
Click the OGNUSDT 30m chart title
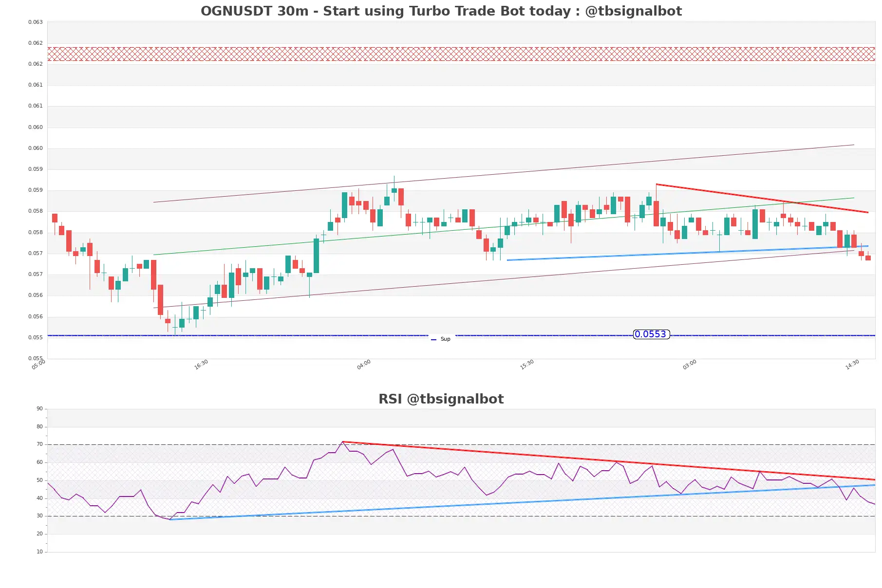441,11
